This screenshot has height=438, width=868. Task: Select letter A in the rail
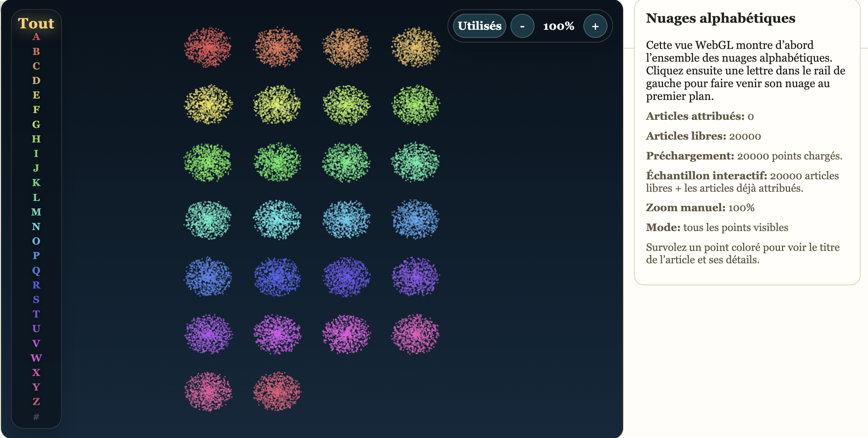[x=36, y=37]
